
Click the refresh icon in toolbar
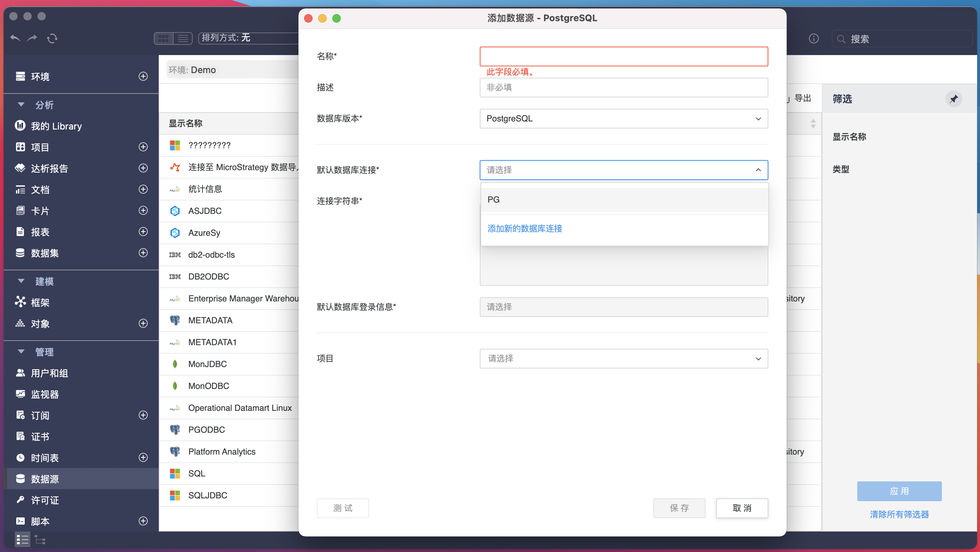pos(52,38)
